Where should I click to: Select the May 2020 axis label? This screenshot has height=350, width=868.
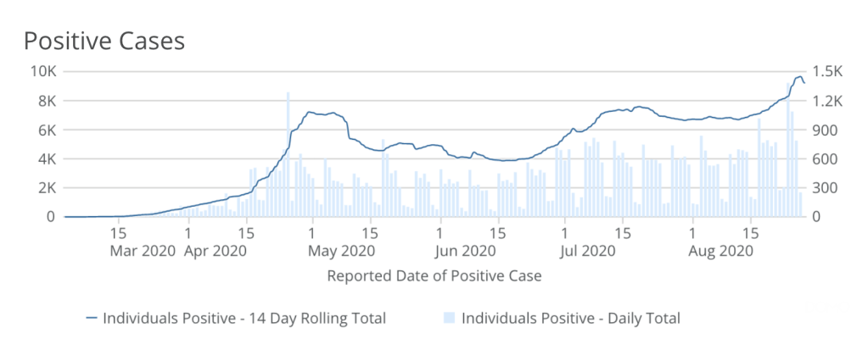coord(344,251)
